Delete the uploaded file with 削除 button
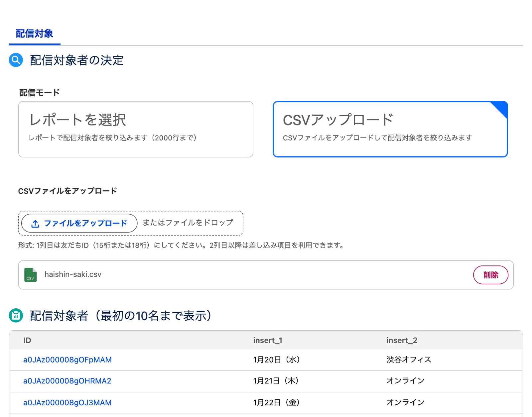The height and width of the screenshot is (417, 532). (490, 275)
